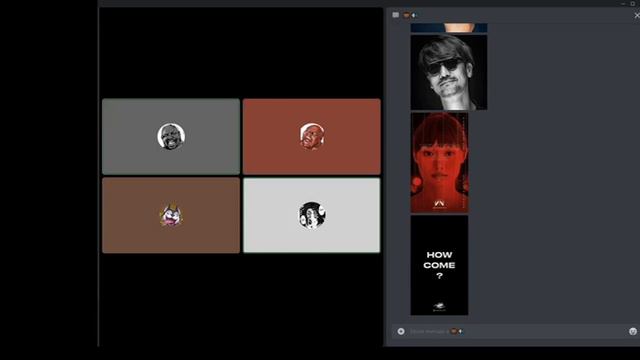Viewport: 640px width, 360px height.
Task: Open the emoji picker in the message box
Action: 633,331
